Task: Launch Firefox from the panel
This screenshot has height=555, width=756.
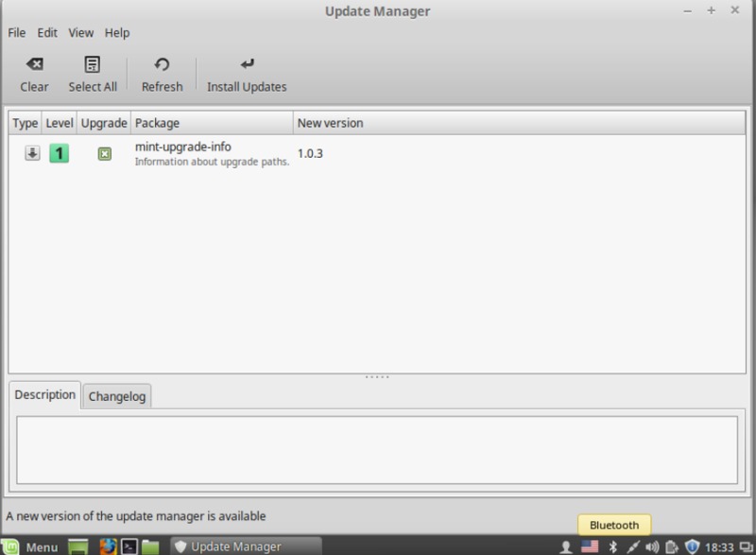Action: tap(108, 546)
